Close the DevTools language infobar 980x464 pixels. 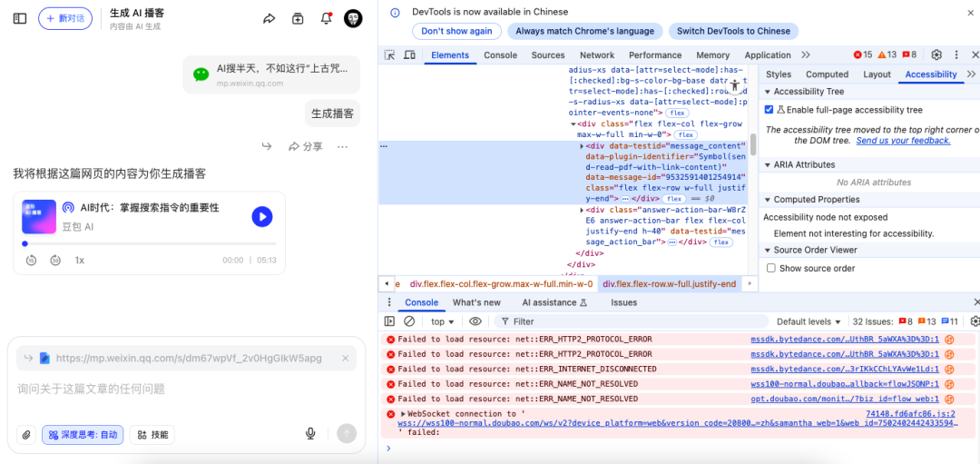coord(970,12)
